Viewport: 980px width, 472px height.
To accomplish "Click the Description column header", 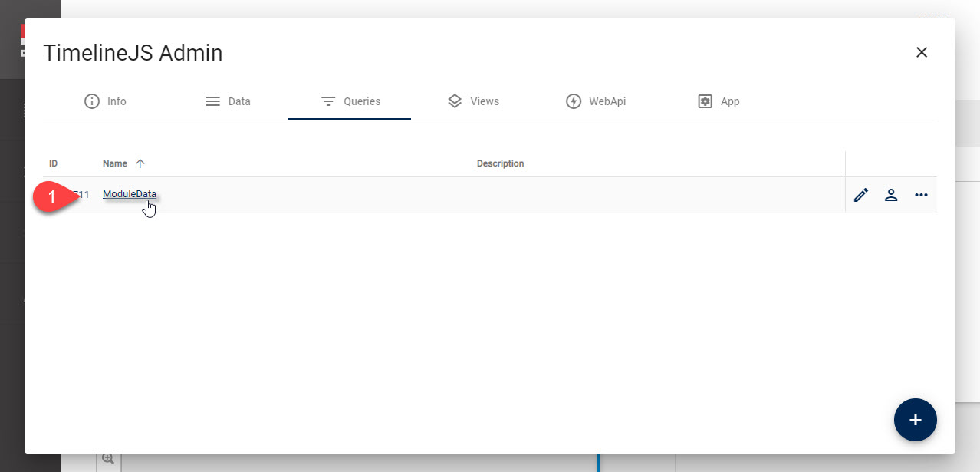I will coord(500,163).
